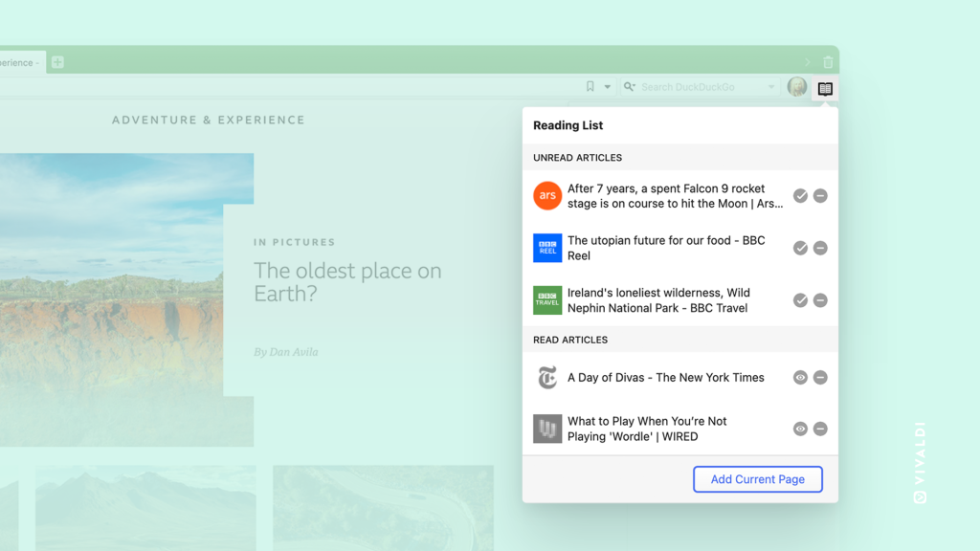Mark A Day of Divas as unread
This screenshot has width=980, height=551.
pos(800,378)
